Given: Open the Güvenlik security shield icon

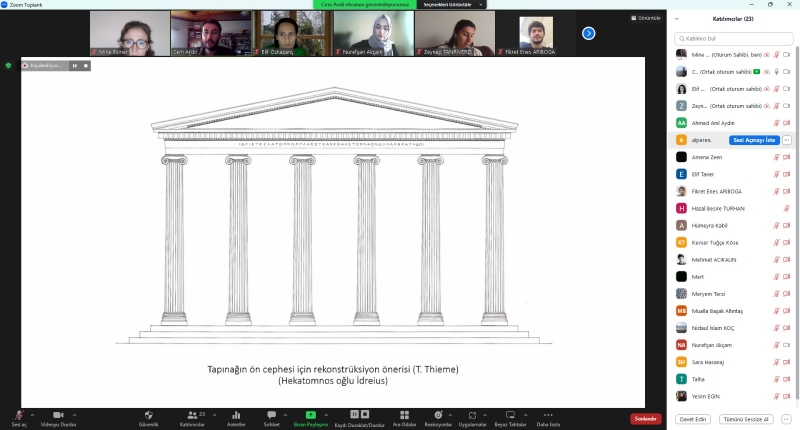Looking at the screenshot, I should pos(148,415).
